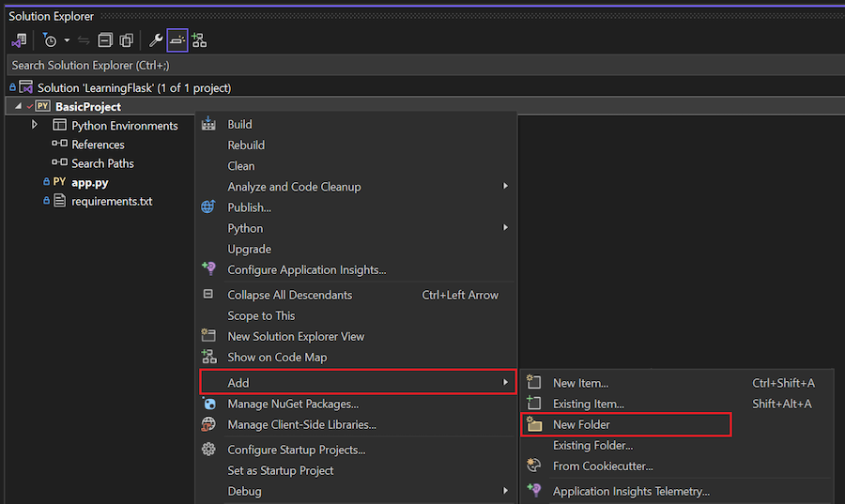Choose From Cookiecutter in the submenu
This screenshot has height=504, width=845.
point(602,466)
